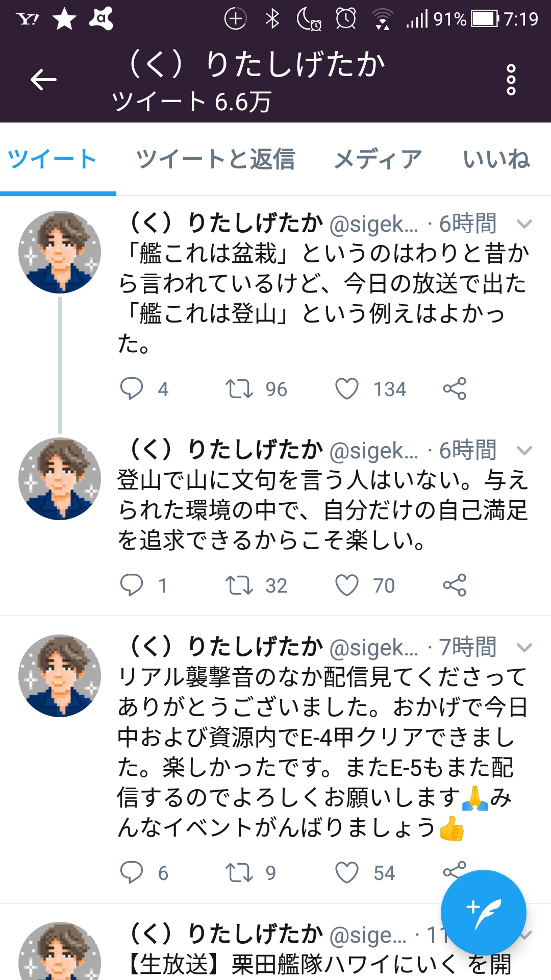The image size is (551, 980).
Task: Tap the @sigek handle on first tweet
Action: 373,224
